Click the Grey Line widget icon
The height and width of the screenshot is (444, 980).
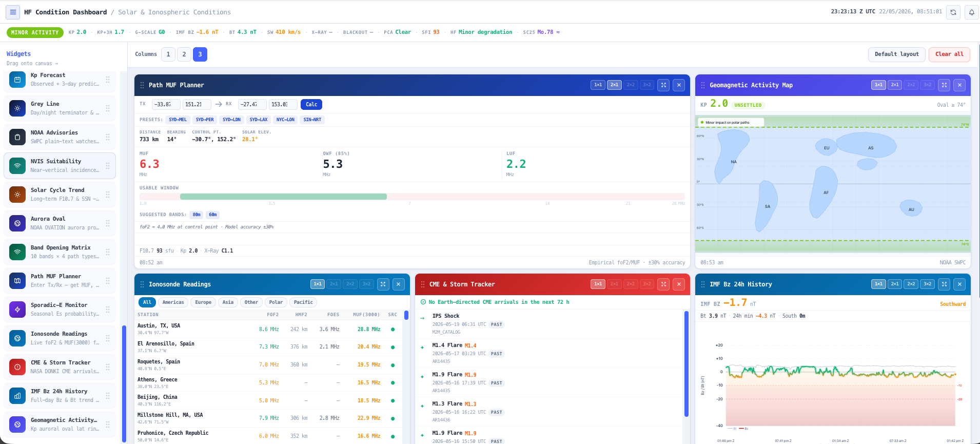[17, 108]
